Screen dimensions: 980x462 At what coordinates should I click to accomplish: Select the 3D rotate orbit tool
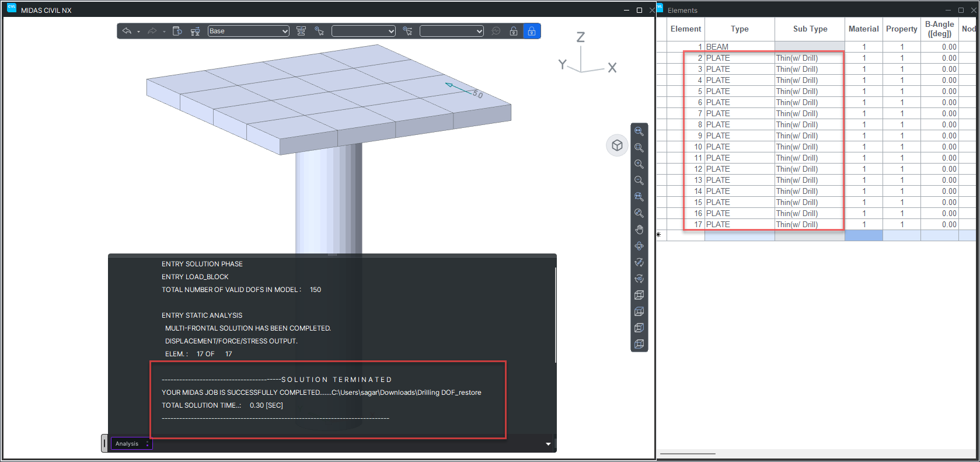point(639,246)
